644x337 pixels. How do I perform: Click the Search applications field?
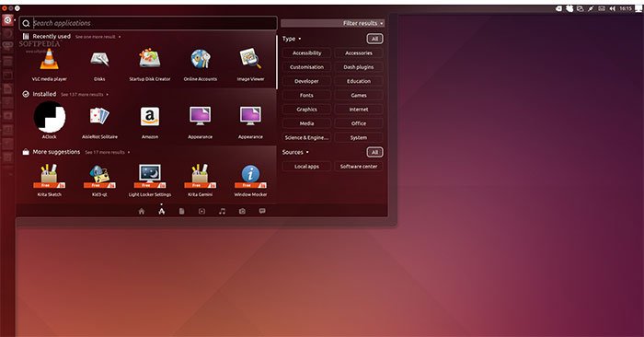coord(148,23)
